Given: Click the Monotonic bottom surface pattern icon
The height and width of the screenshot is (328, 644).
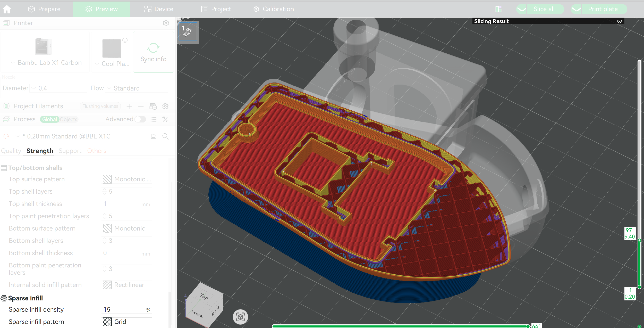Looking at the screenshot, I should [x=107, y=228].
